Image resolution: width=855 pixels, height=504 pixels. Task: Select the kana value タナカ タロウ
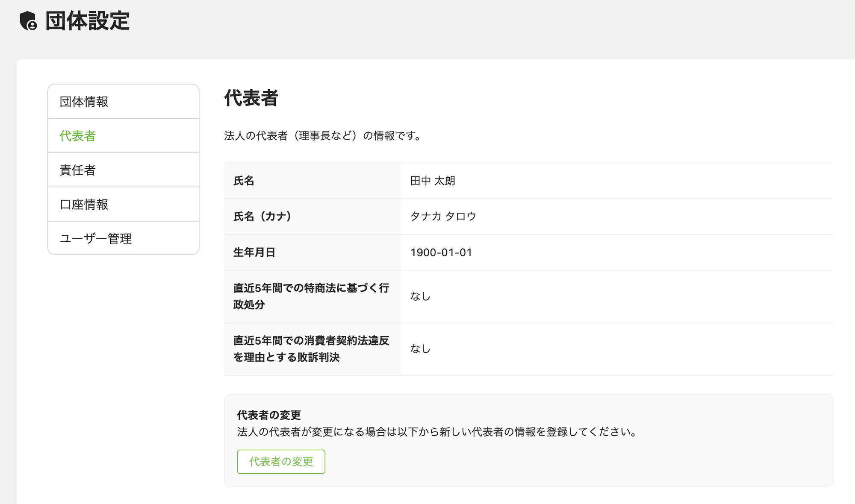(443, 216)
